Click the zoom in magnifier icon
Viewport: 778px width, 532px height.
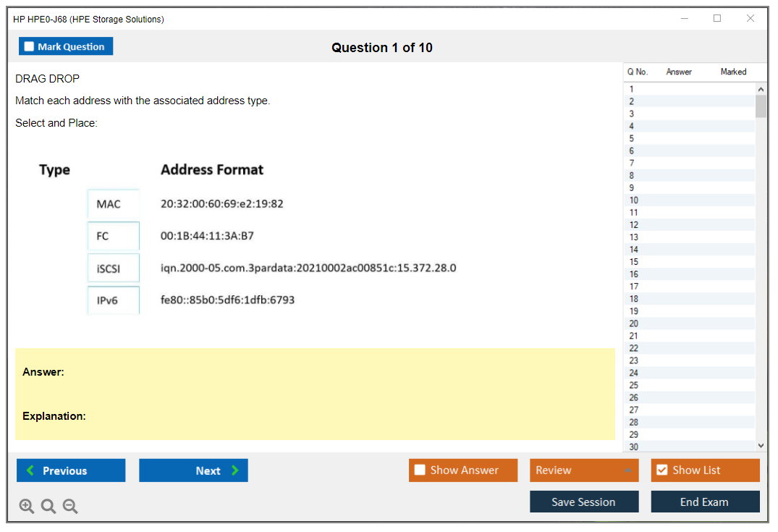pos(27,507)
